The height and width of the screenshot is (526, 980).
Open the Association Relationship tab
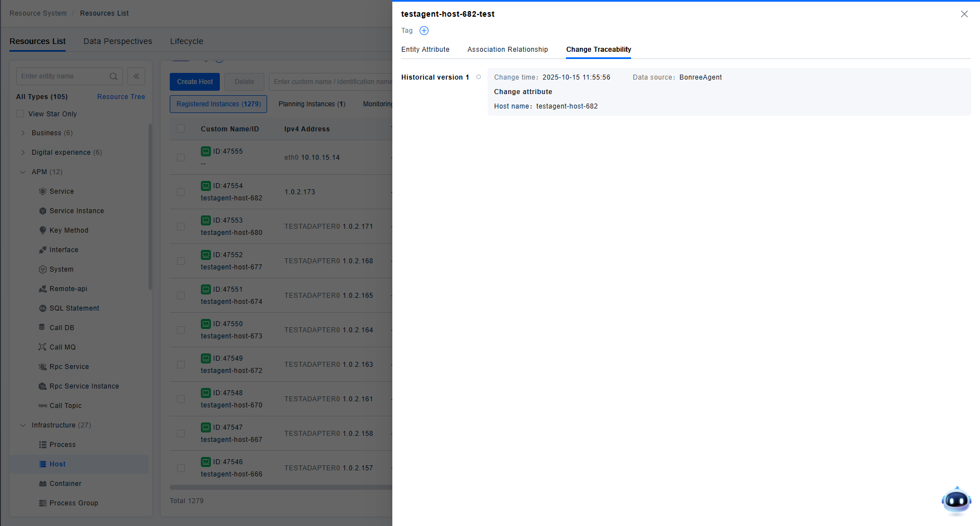tap(508, 50)
